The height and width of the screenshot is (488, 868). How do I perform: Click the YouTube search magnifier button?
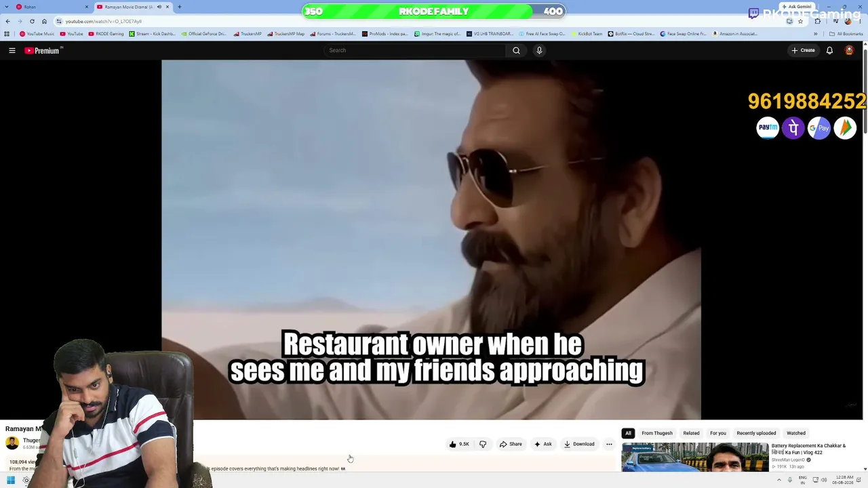[x=516, y=50]
